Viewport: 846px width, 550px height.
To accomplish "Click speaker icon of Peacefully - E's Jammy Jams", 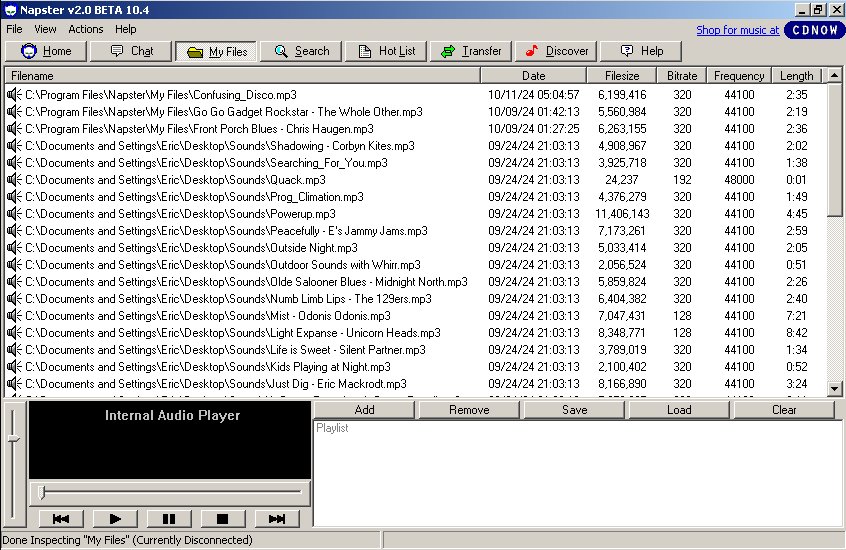I will tap(15, 231).
